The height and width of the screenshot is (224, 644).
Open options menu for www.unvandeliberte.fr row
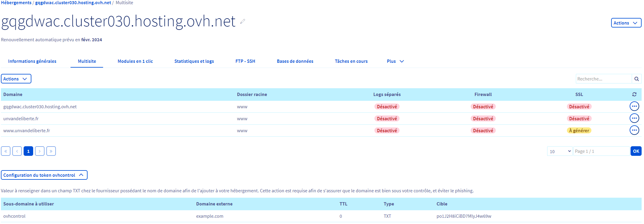[634, 130]
